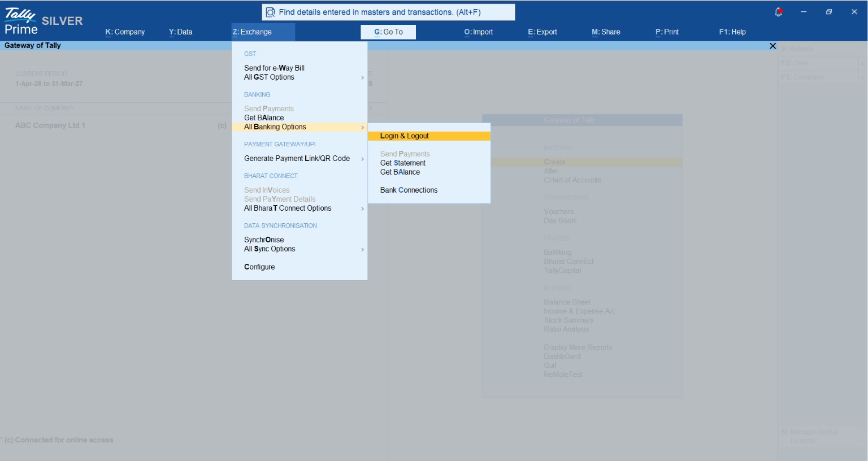Select Get BAlance in banking submenu

400,172
